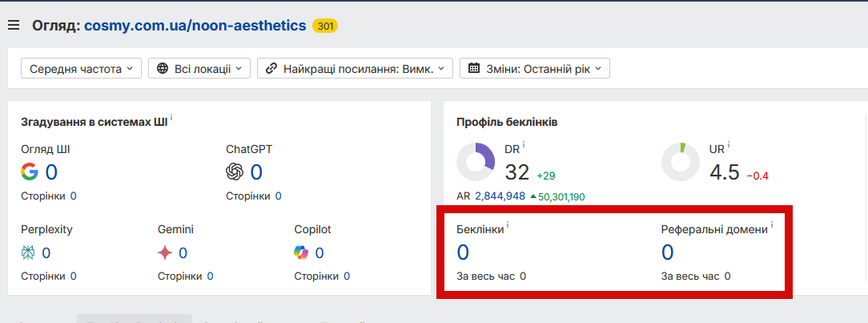The height and width of the screenshot is (323, 868).
Task: Click the Copilot logo icon
Action: coord(301,253)
